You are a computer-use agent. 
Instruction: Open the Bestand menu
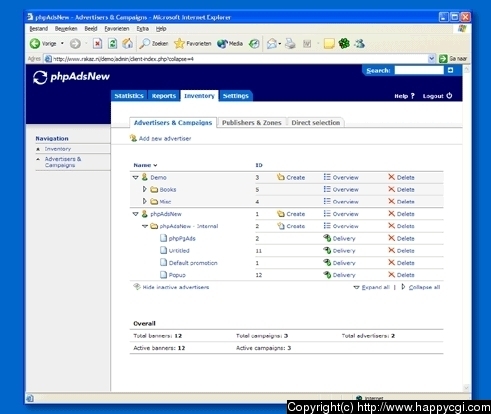[39, 29]
